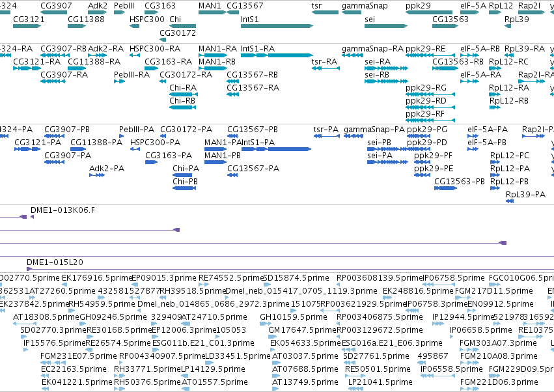Viewport: 554px width, 392px height.
Task: Open the Chi gene label
Action: coord(175,19)
